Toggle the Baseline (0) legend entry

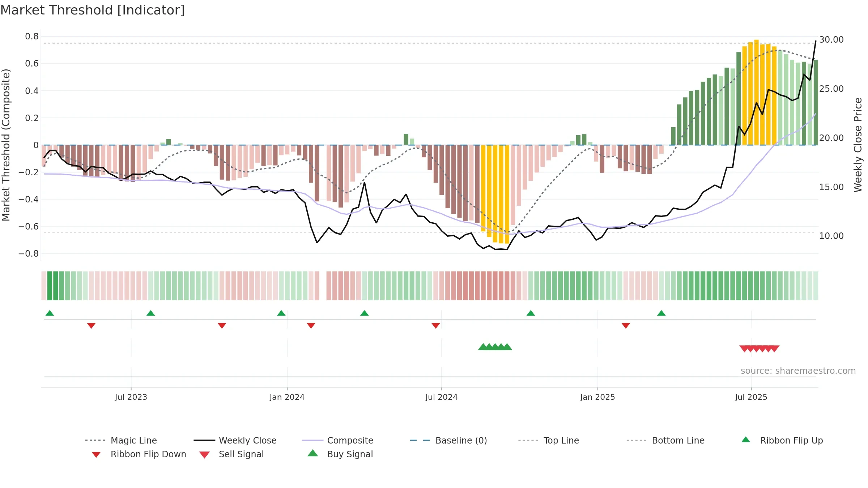[x=448, y=440]
